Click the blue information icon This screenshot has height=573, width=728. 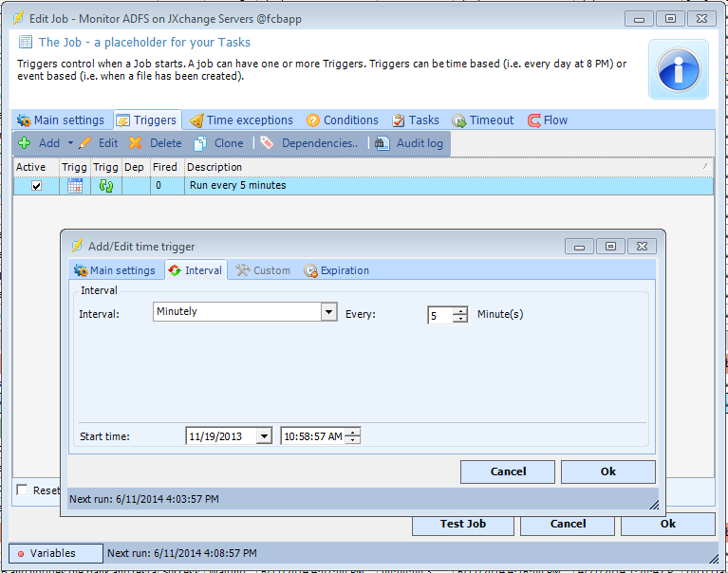pyautogui.click(x=678, y=69)
